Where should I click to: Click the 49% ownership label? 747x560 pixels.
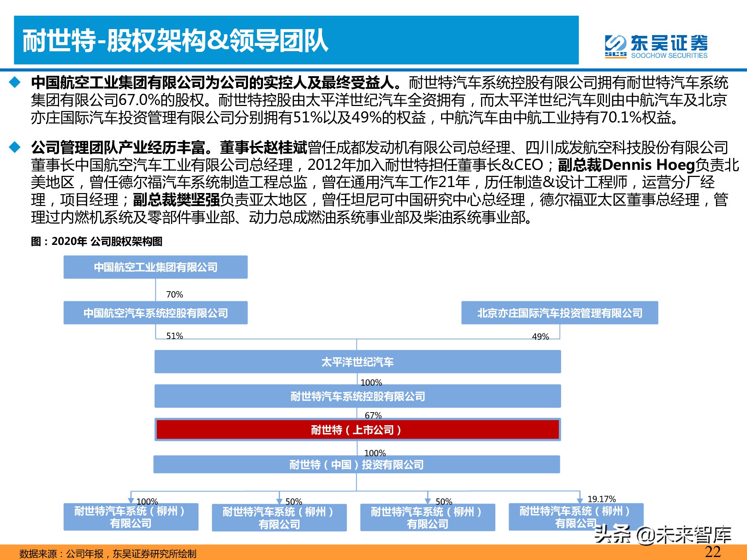(x=540, y=337)
